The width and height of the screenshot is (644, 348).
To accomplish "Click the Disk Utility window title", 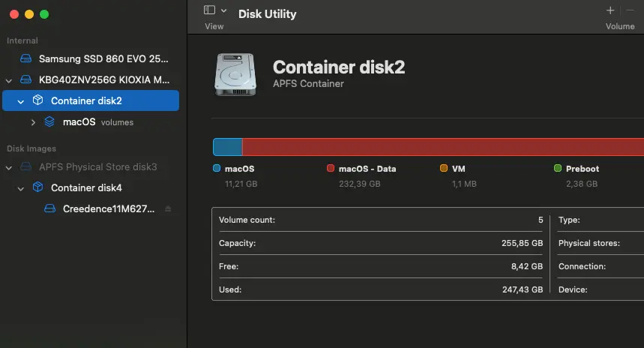I will [x=268, y=14].
